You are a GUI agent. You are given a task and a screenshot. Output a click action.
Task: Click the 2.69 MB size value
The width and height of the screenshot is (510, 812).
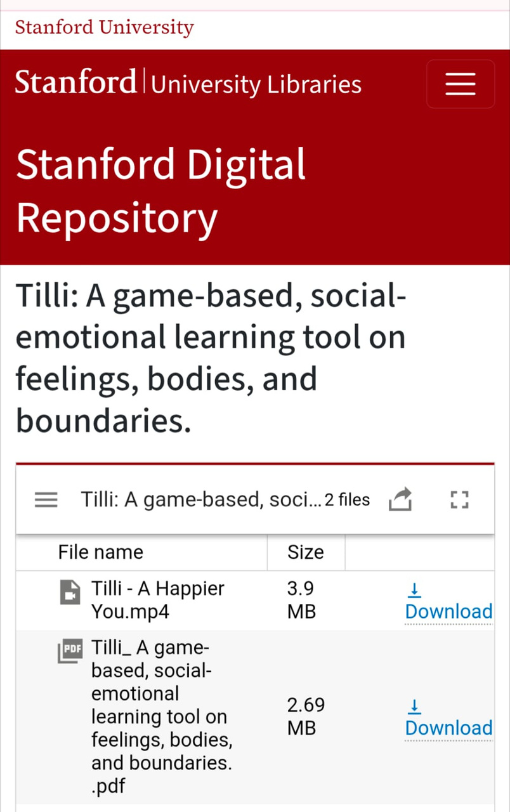(x=306, y=717)
